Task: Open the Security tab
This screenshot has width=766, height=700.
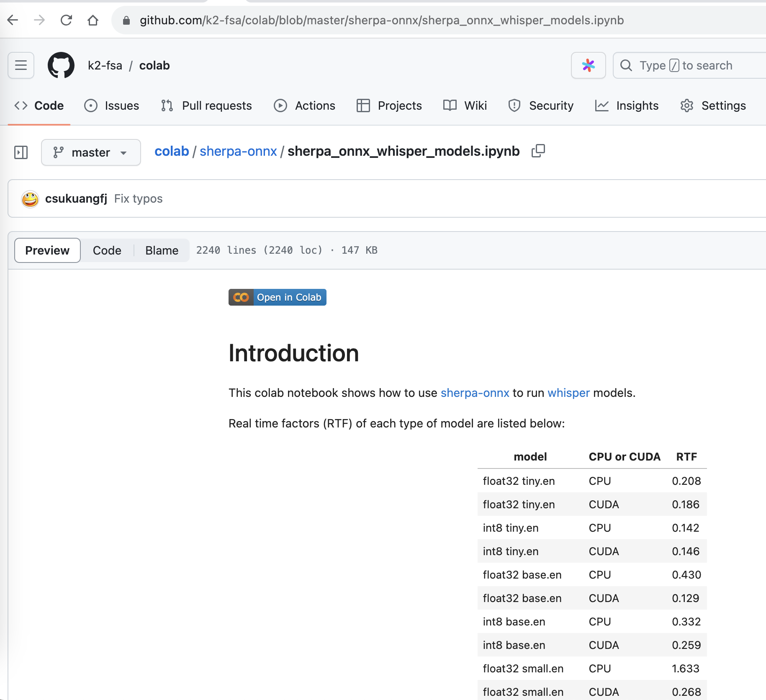Action: (540, 106)
